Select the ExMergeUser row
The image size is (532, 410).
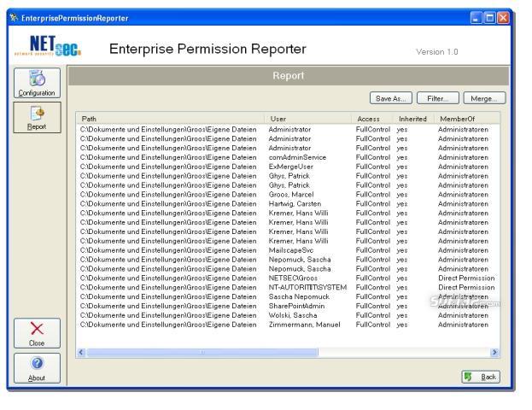[x=288, y=167]
